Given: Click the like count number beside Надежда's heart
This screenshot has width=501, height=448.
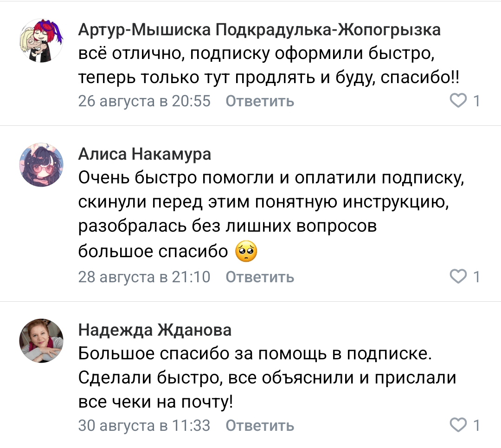Looking at the screenshot, I should [476, 425].
